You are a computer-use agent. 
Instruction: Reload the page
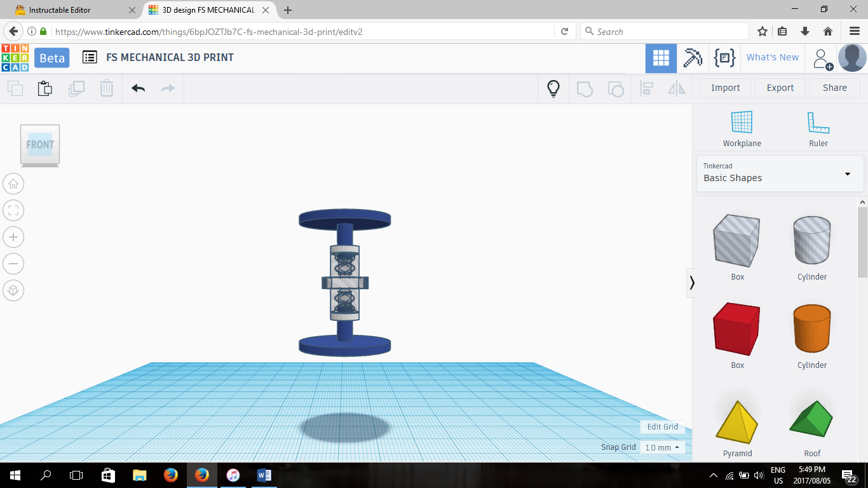point(564,32)
